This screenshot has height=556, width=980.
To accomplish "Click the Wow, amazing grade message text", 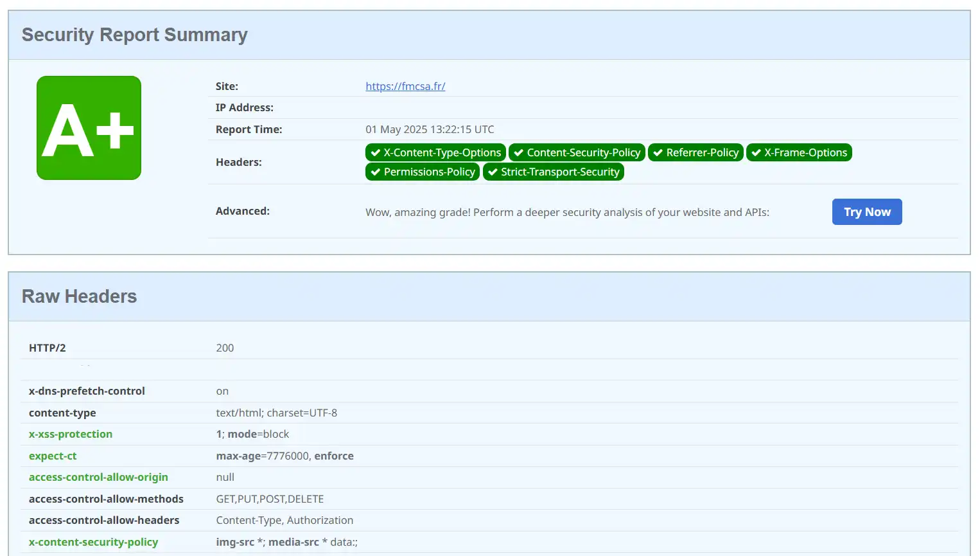I will click(x=567, y=212).
